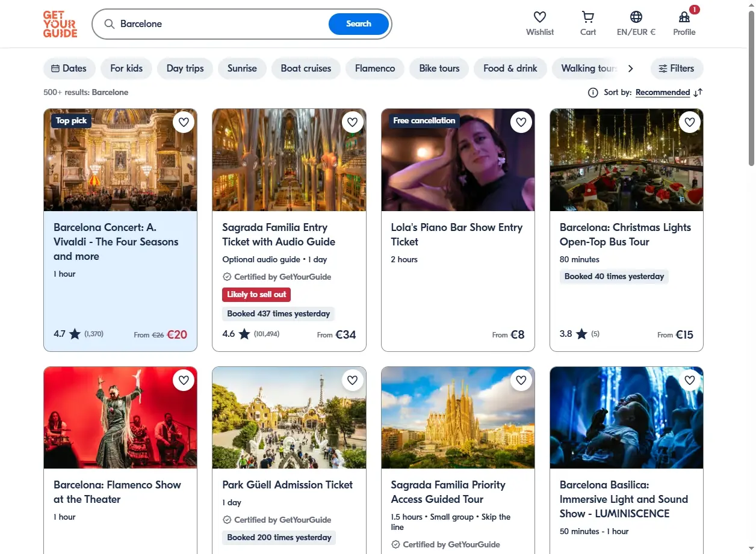
Task: Click the €20 discounted price
Action: (x=177, y=334)
